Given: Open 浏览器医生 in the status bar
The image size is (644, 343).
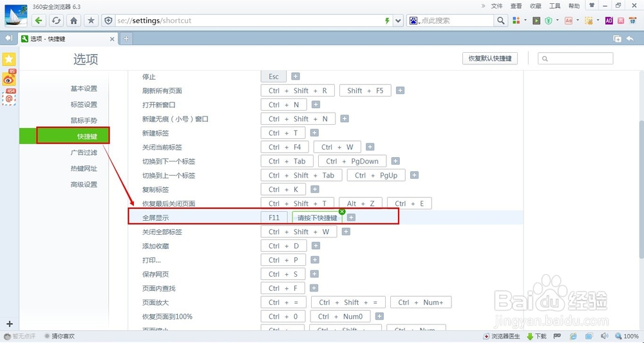Looking at the screenshot, I should (502, 337).
